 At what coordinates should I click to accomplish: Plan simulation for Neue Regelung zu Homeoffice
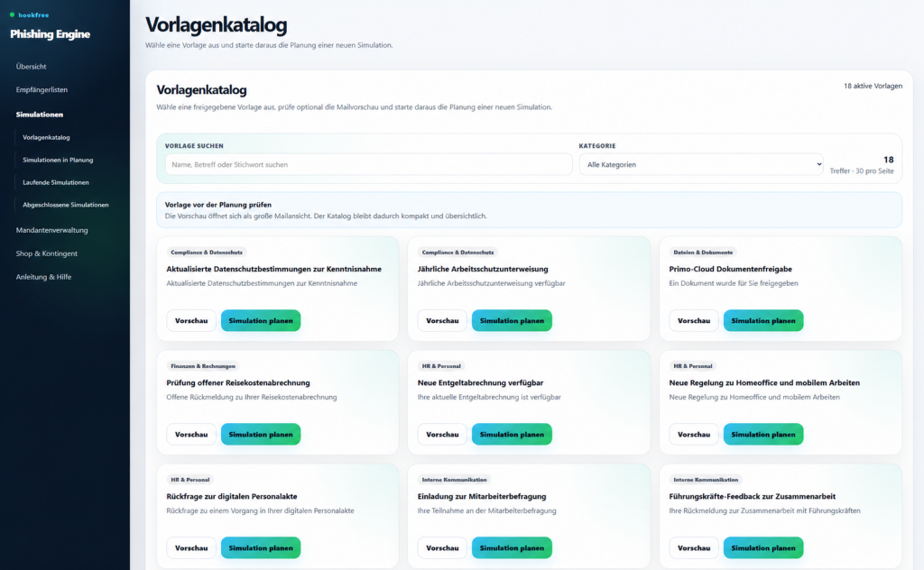point(763,434)
